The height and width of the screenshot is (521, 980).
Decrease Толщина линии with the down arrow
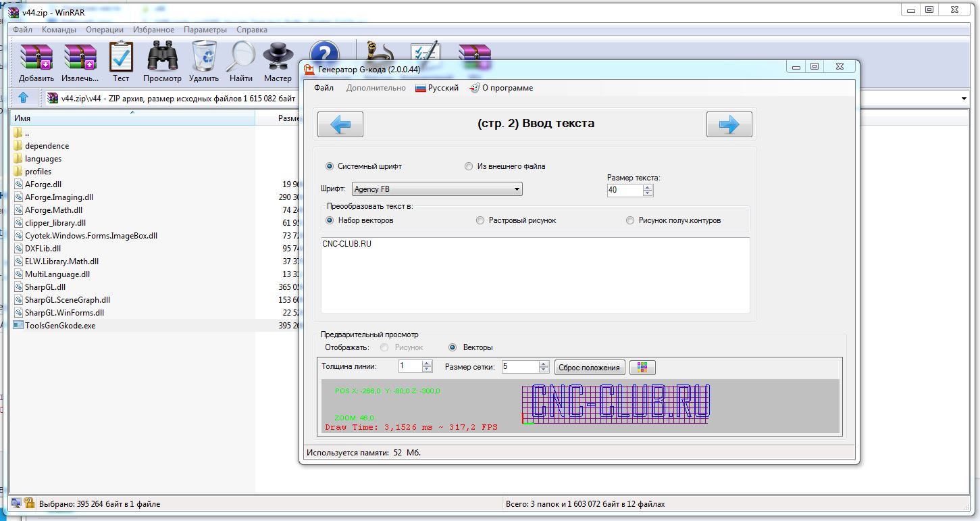point(427,370)
